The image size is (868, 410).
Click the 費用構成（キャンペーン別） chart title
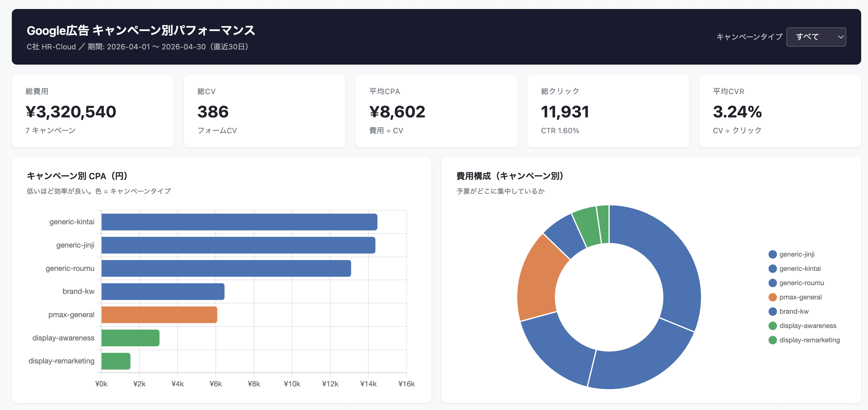[x=510, y=176]
